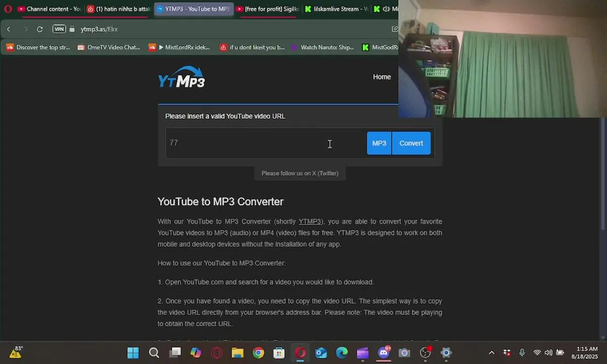The width and height of the screenshot is (607, 364).
Task: Click the battery tray icon
Action: click(x=560, y=353)
